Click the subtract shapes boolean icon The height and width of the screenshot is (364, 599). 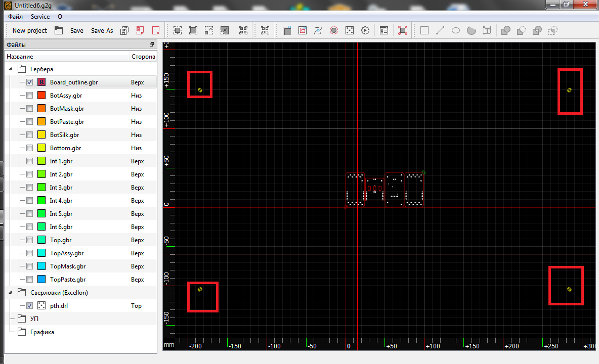(x=522, y=30)
